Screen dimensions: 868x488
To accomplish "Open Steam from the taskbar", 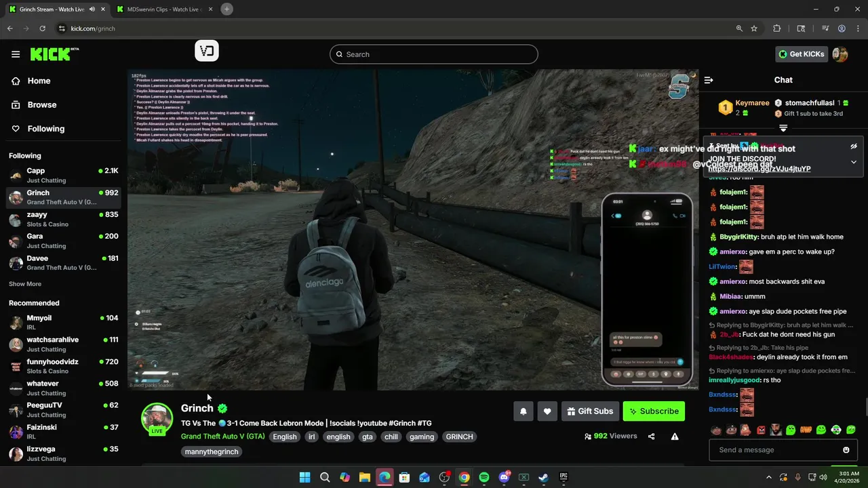I will [x=543, y=477].
